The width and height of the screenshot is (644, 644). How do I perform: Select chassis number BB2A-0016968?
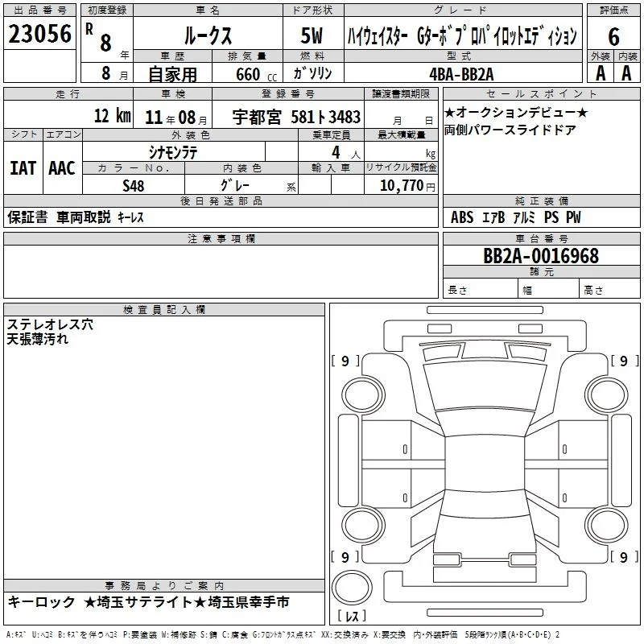[x=541, y=256]
